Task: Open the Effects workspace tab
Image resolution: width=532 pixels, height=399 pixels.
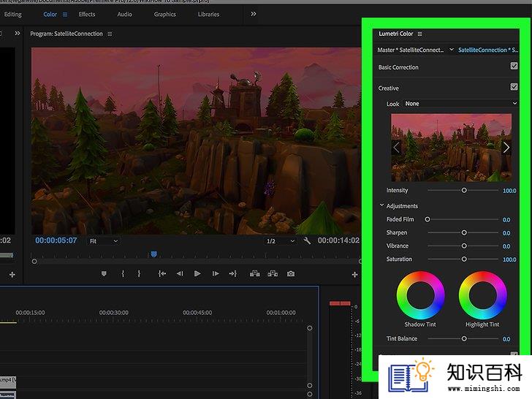Action: pyautogui.click(x=87, y=15)
